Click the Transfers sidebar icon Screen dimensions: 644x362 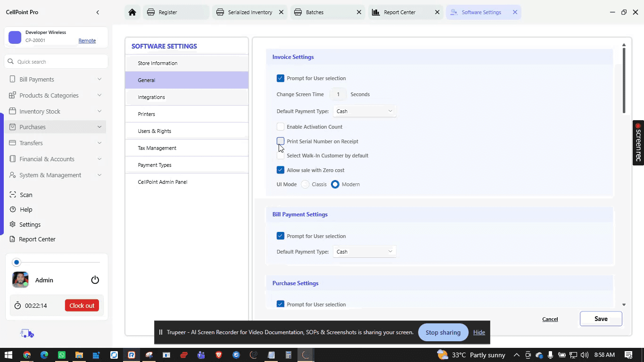click(x=12, y=143)
